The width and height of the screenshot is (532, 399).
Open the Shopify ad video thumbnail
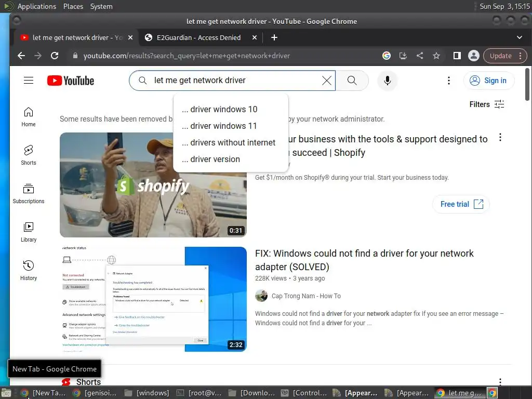pos(153,184)
